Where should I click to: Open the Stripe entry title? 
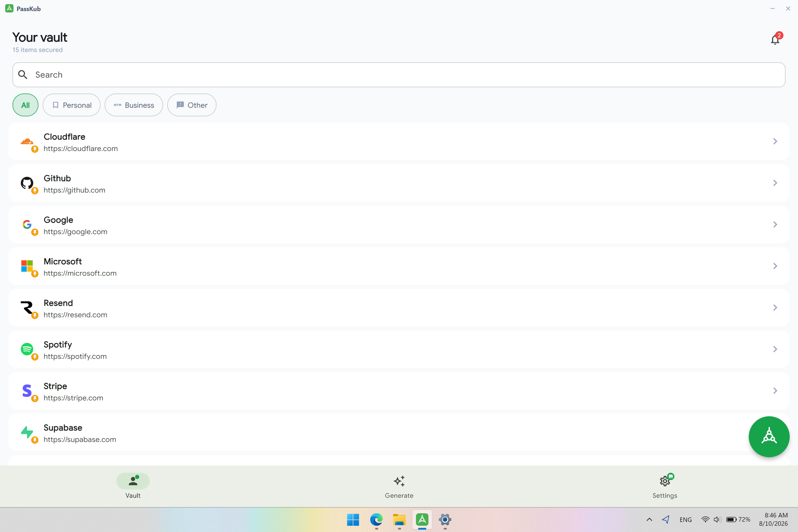(x=55, y=386)
